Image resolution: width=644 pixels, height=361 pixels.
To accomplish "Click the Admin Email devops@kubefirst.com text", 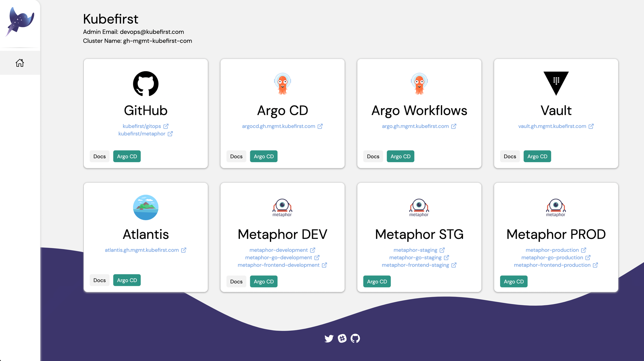I will tap(134, 32).
